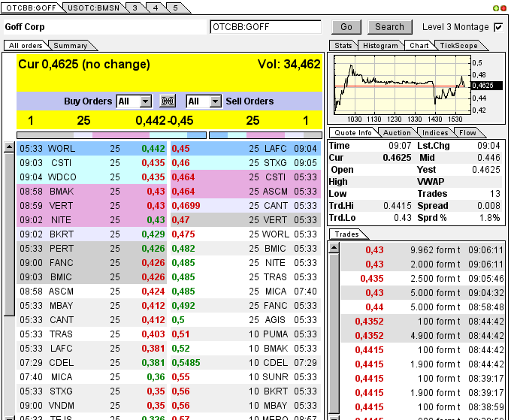The height and width of the screenshot is (420, 511).
Task: Open the Sell Orders All dropdown
Action: (204, 101)
